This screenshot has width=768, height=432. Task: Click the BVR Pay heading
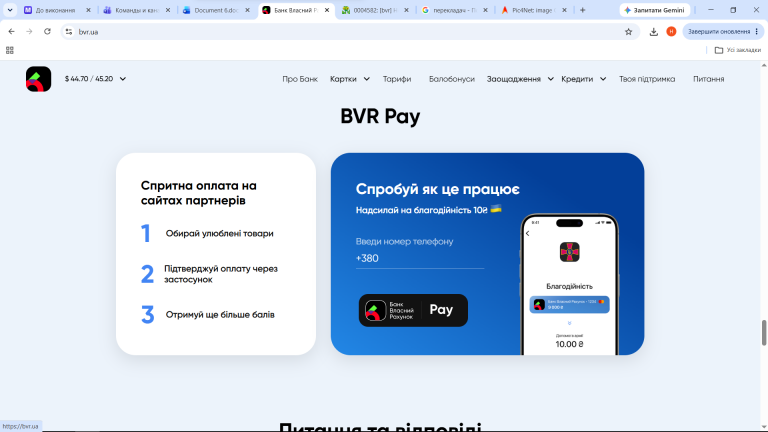tap(380, 117)
